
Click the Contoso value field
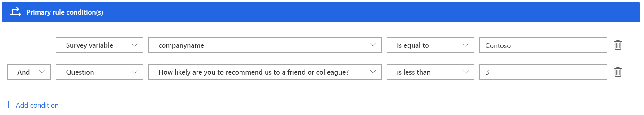tap(543, 45)
